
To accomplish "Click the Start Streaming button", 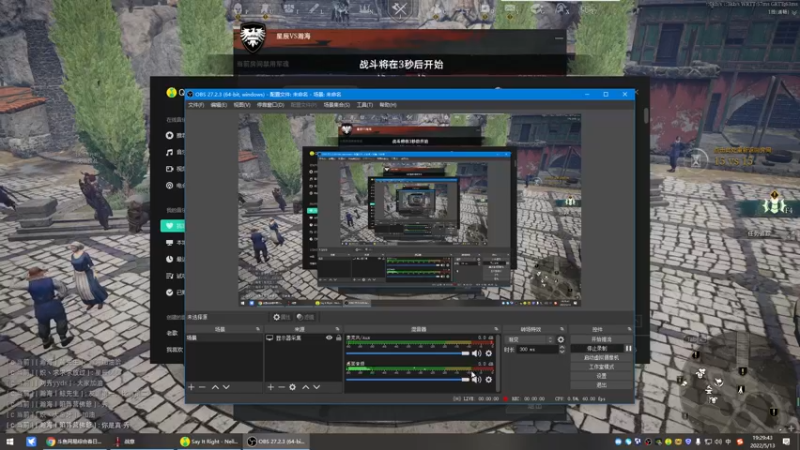I will tap(601, 339).
